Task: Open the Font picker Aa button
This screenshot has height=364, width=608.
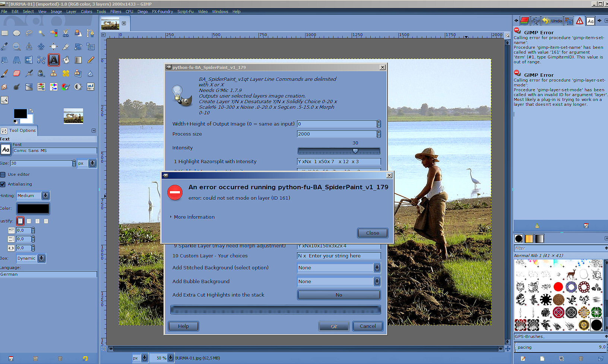Action: pos(6,150)
